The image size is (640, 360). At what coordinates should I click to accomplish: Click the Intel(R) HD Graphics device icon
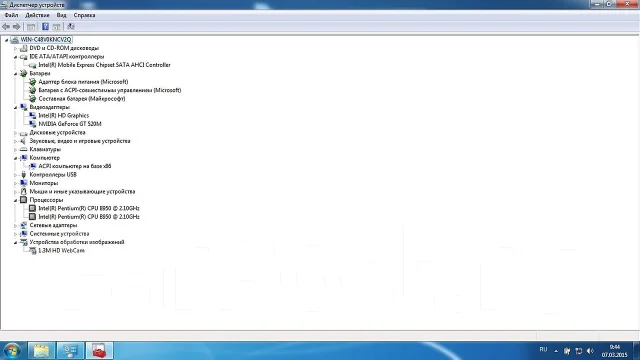pyautogui.click(x=33, y=116)
